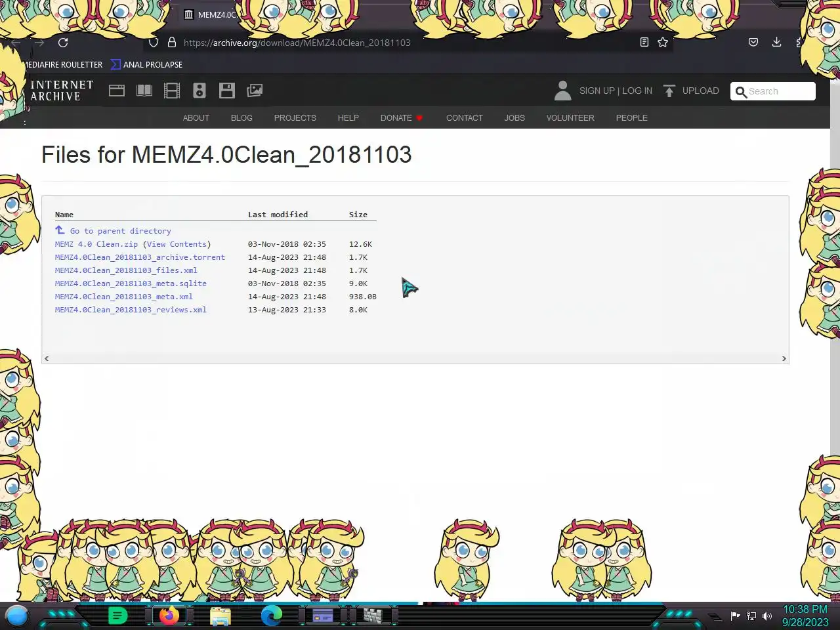This screenshot has height=630, width=840.
Task: Open MEMZ4.0Clean_20181103_files.xml
Action: (126, 270)
